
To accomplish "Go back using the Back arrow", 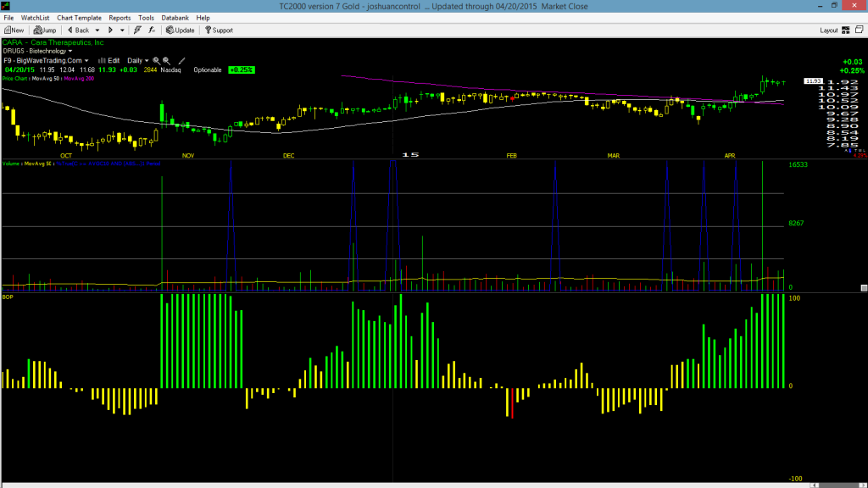I will (79, 30).
